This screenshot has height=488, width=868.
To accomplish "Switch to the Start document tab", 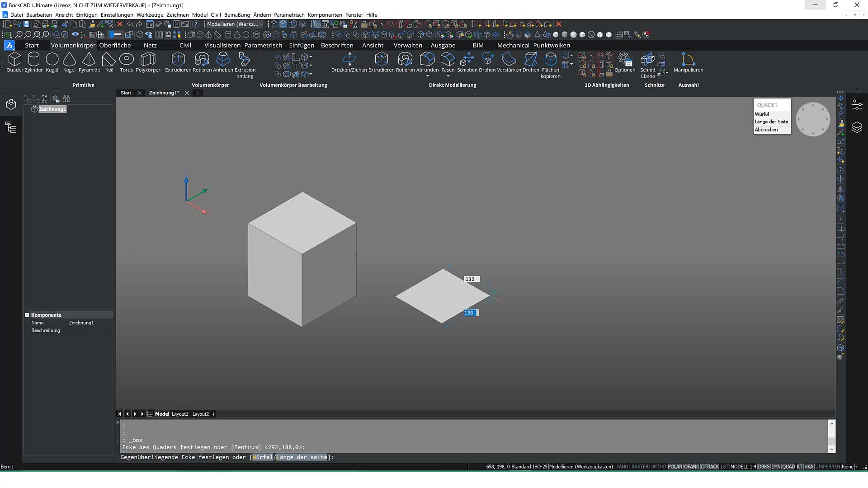I will pos(126,93).
